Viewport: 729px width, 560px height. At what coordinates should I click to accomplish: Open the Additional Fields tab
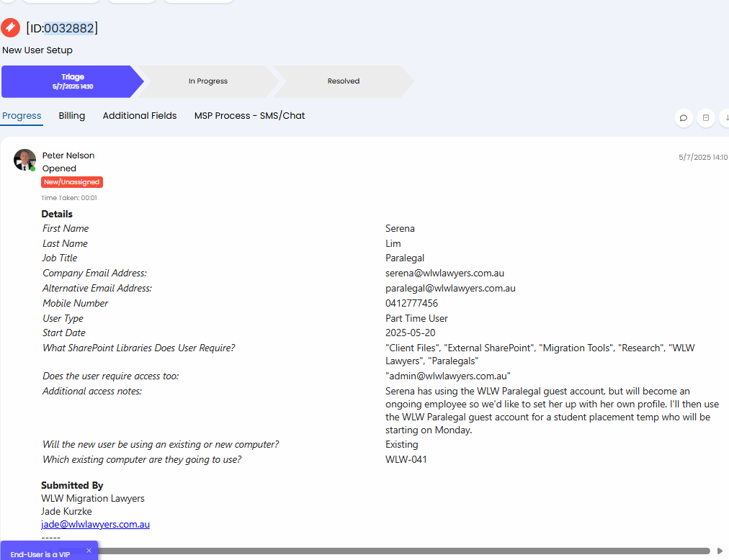tap(140, 116)
